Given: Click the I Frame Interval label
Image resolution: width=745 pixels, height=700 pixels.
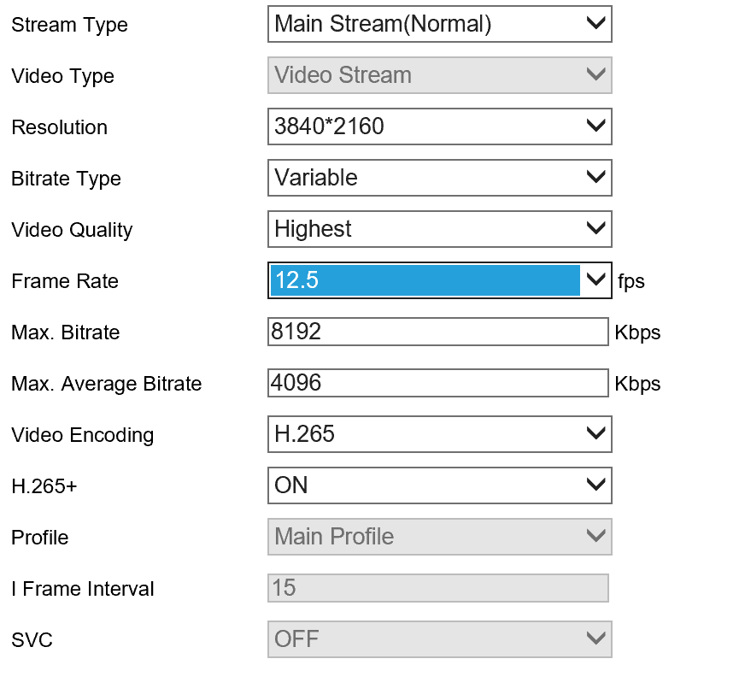Looking at the screenshot, I should [82, 589].
